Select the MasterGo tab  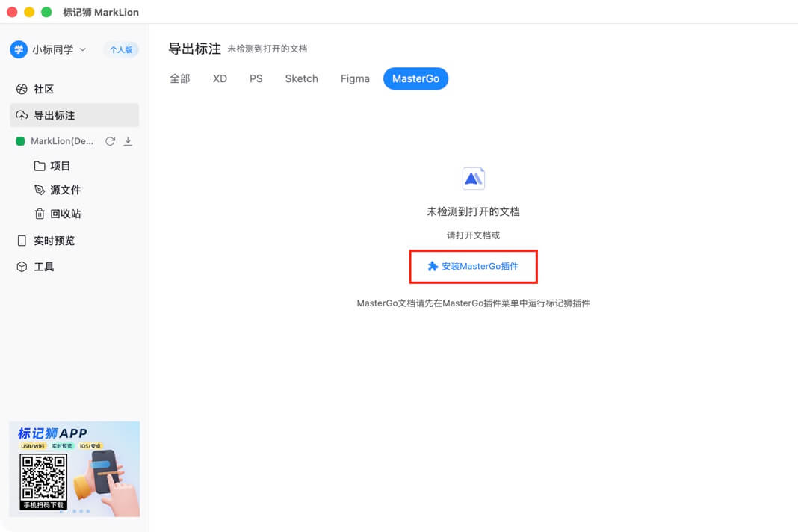(x=415, y=78)
